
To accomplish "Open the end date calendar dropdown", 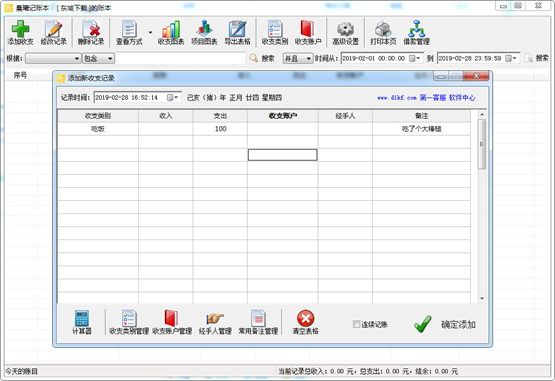I will [511, 58].
